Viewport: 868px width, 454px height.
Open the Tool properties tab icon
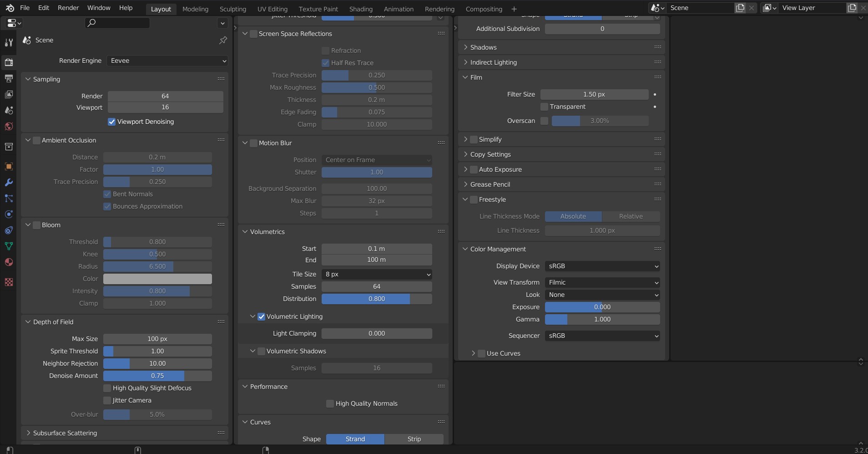pos(9,42)
